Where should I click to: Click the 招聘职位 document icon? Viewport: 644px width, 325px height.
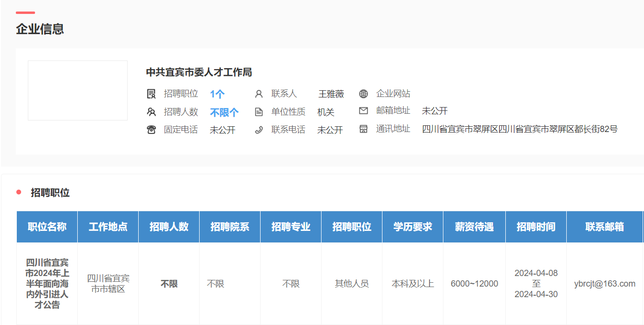(x=151, y=94)
